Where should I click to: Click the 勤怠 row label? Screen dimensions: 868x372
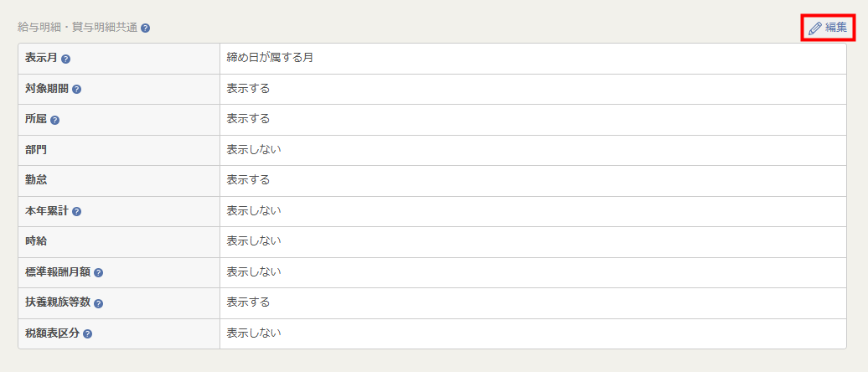pyautogui.click(x=37, y=181)
